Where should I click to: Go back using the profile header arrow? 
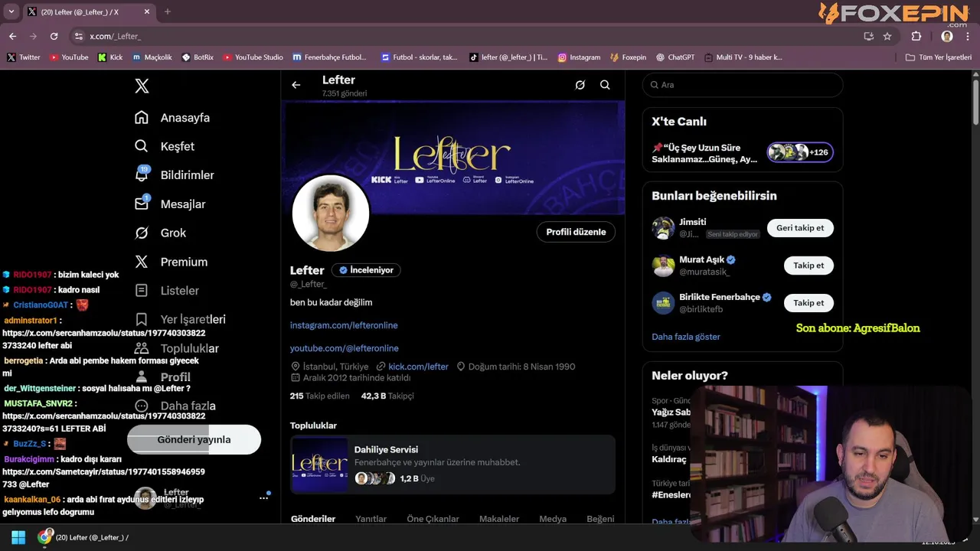pyautogui.click(x=296, y=85)
